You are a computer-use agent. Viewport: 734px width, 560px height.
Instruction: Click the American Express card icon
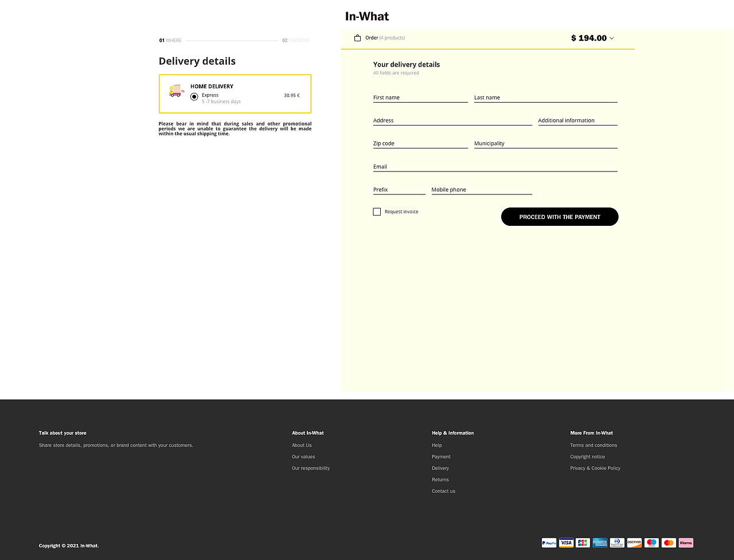click(600, 543)
